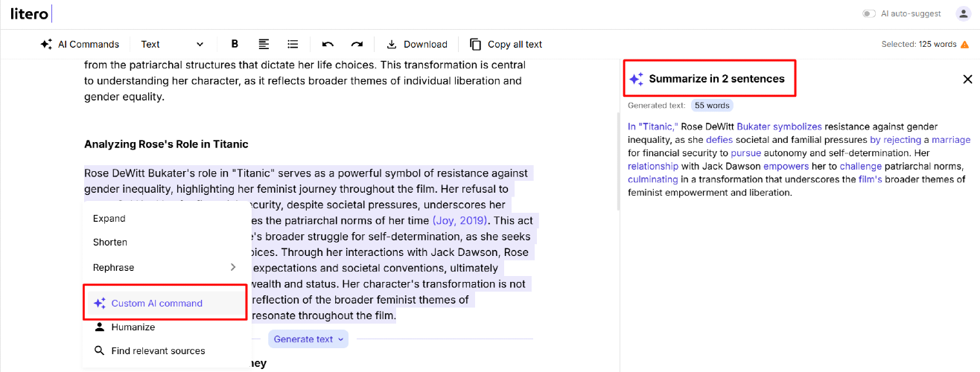The height and width of the screenshot is (372, 980).
Task: Toggle bold formatting
Action: pos(235,44)
